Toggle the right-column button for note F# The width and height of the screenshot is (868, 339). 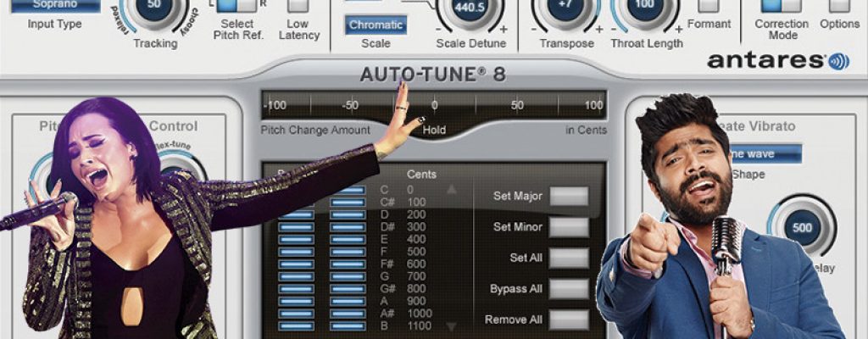[x=348, y=264]
